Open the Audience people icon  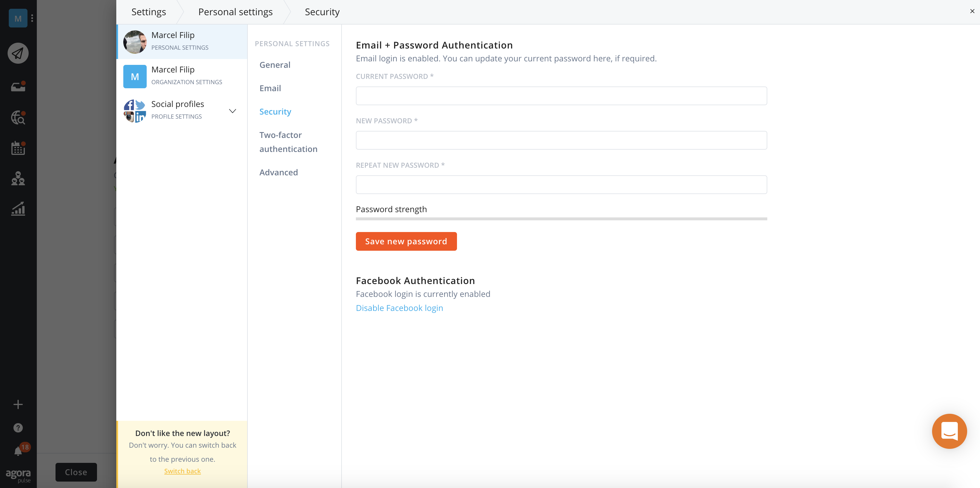coord(18,179)
